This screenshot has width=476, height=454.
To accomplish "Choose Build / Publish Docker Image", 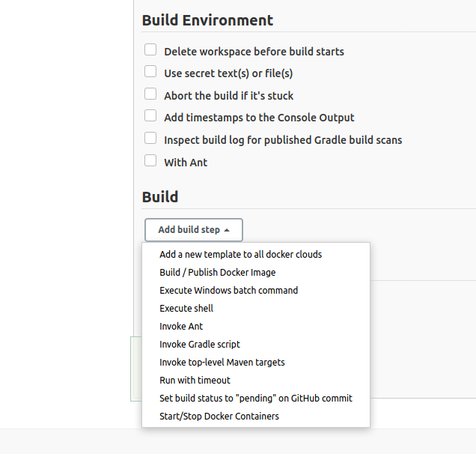I will click(x=217, y=272).
